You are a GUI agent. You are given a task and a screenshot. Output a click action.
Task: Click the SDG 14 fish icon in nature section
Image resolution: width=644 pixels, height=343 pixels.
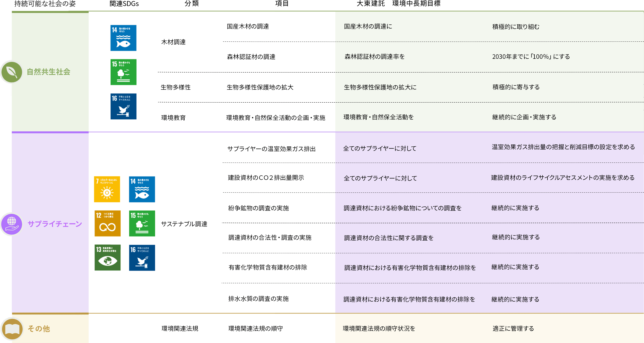click(x=123, y=38)
